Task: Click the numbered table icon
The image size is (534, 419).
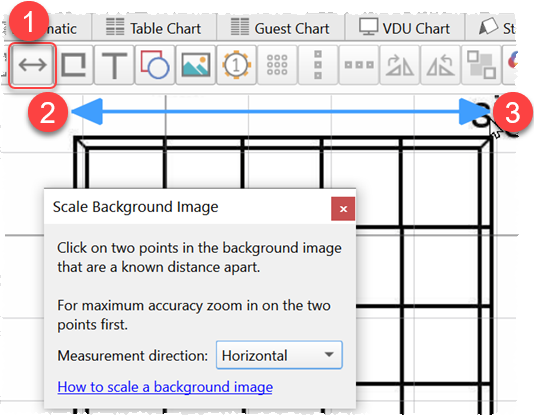Action: (236, 65)
